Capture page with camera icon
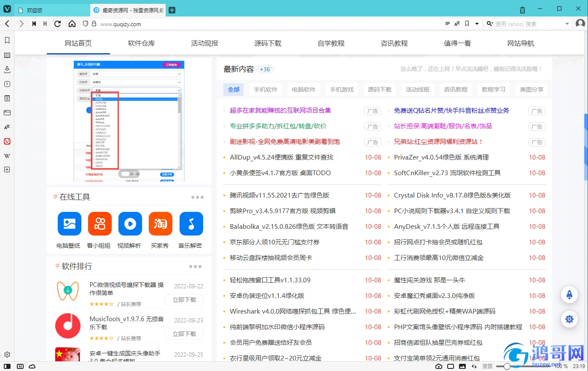The width and height of the screenshot is (588, 371). [x=439, y=366]
